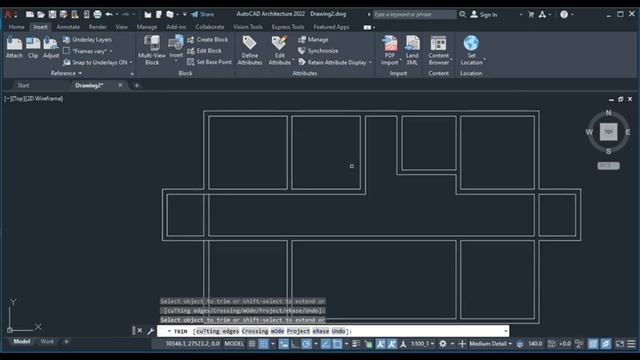
Task: Choose the Undo option in command line
Action: (x=338, y=331)
